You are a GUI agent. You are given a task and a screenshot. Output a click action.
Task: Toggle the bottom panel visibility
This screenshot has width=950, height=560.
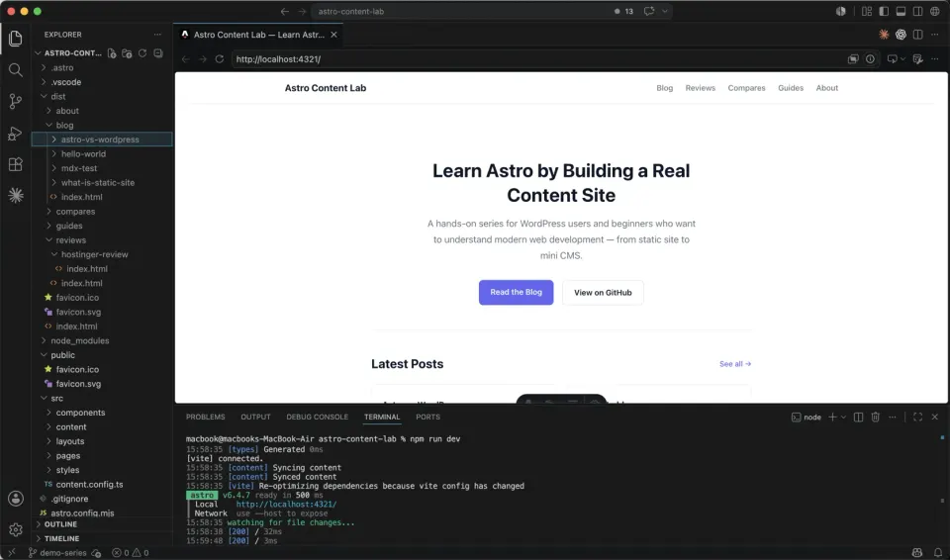901,11
